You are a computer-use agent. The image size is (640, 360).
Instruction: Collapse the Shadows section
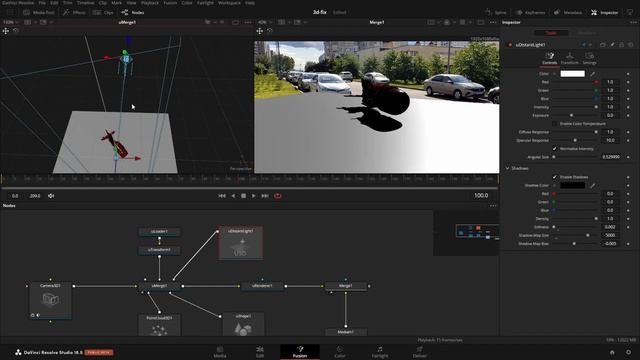507,168
